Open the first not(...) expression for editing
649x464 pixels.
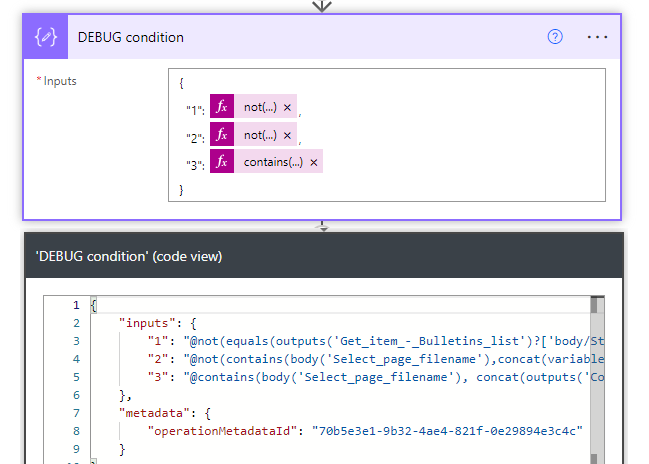pos(260,108)
